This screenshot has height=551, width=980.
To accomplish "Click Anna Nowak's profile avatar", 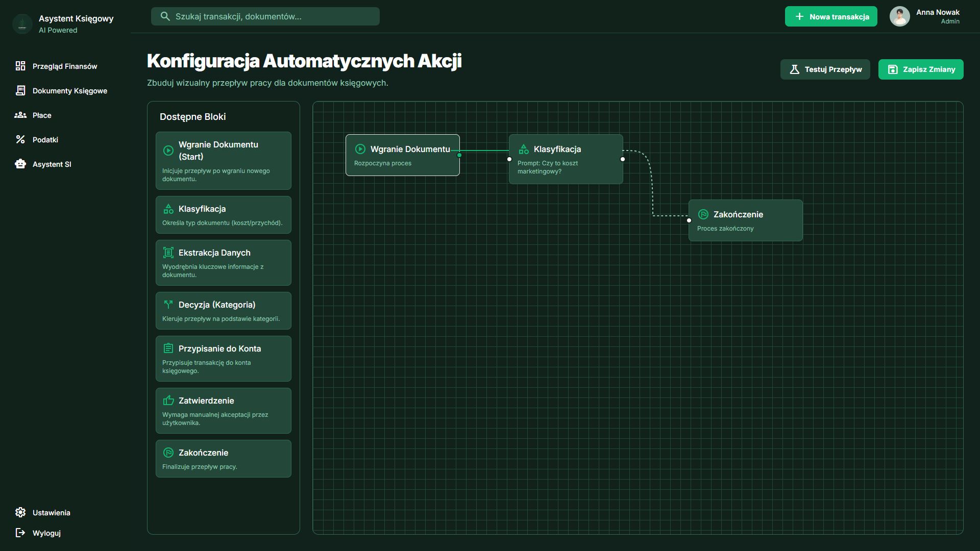I will (x=899, y=16).
